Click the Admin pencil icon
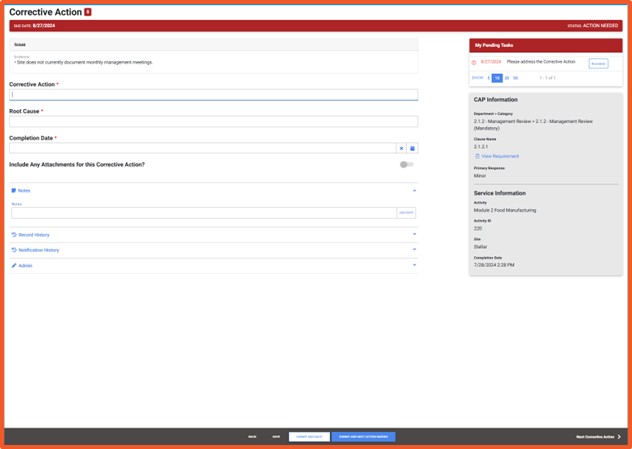 pos(14,266)
